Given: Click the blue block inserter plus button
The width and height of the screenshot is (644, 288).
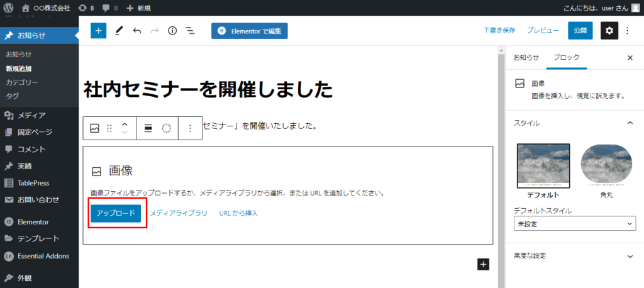Looking at the screenshot, I should click(99, 31).
